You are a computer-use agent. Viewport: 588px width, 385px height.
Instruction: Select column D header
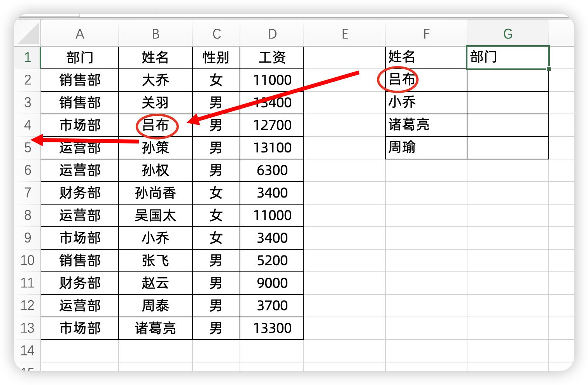272,34
